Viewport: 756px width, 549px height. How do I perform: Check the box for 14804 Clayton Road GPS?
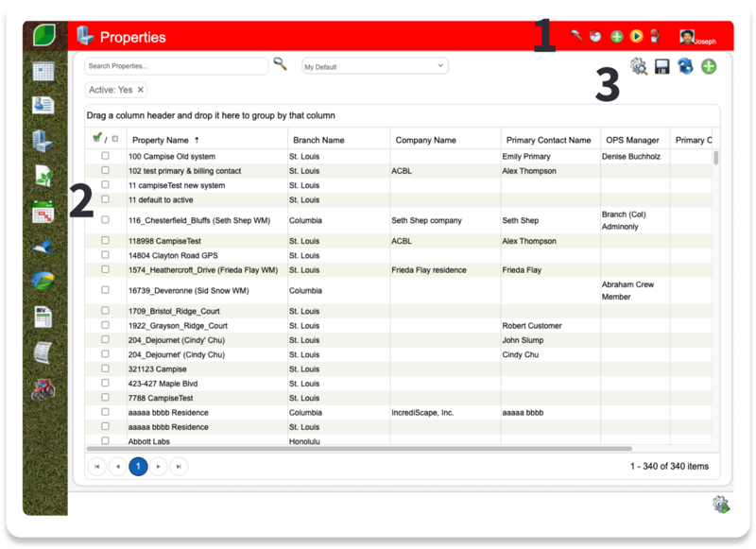click(105, 254)
